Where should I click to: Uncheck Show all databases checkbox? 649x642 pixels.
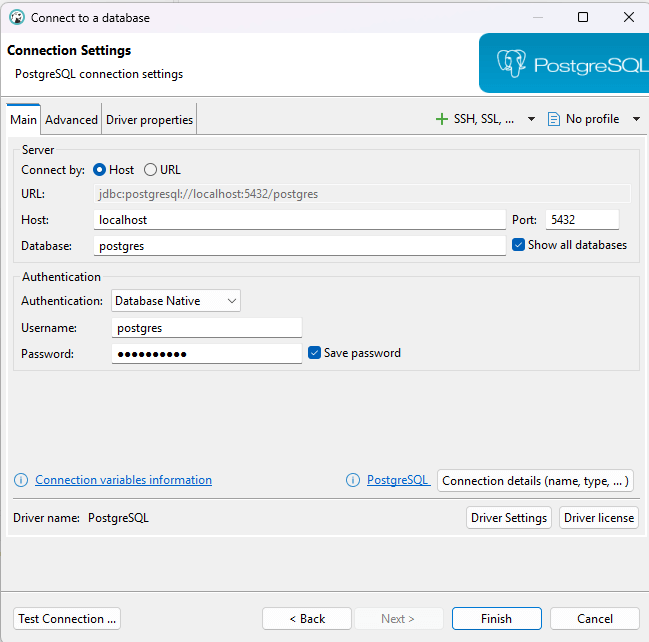click(x=518, y=244)
